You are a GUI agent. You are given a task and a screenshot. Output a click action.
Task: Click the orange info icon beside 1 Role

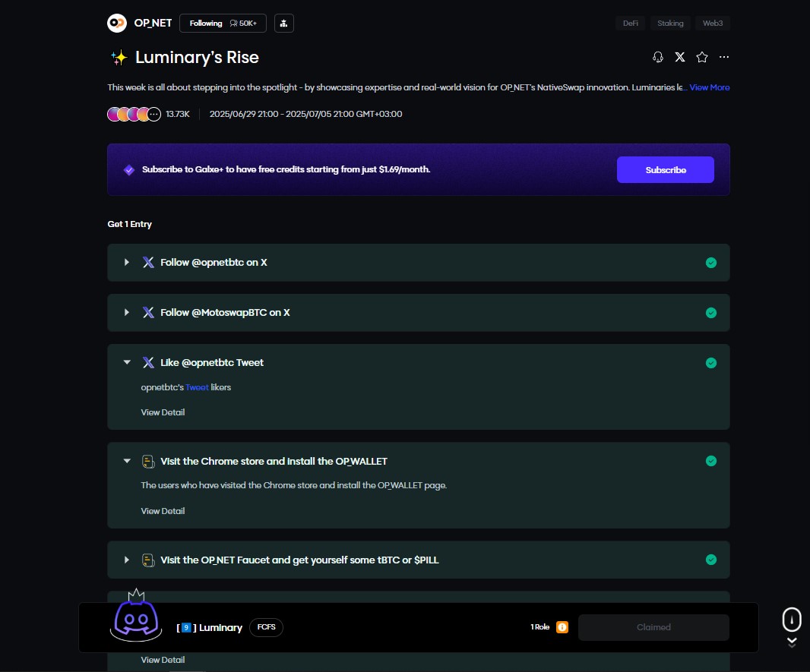562,627
